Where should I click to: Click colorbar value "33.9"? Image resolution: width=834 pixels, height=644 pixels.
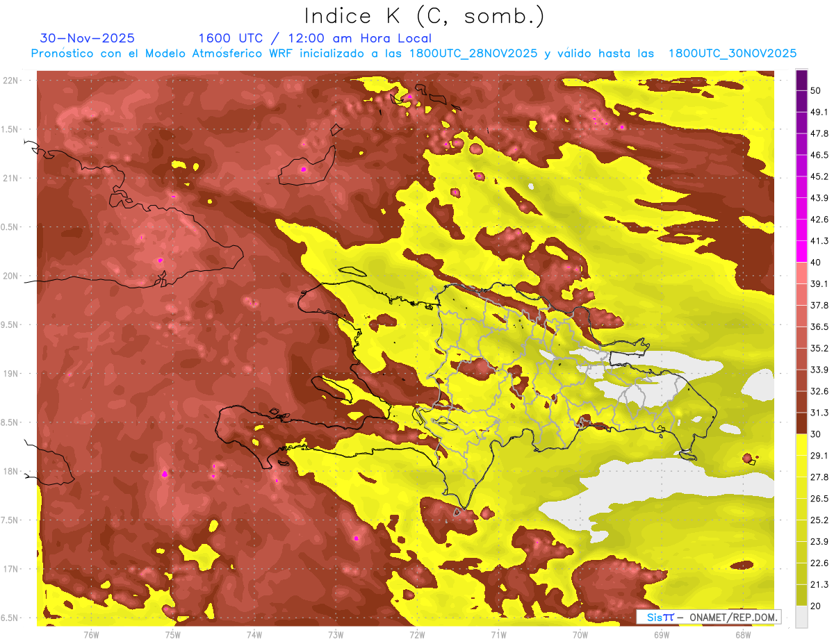819,370
